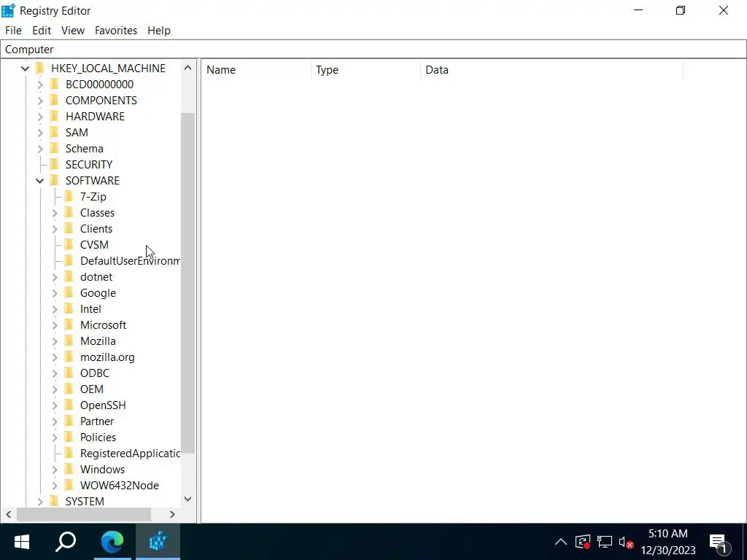Select the OpenSSH key folder icon
Viewport: 747px width, 560px height.
tap(69, 405)
